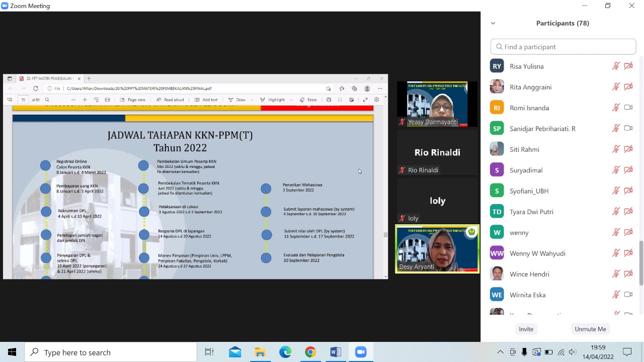Toggle Risa Yulisna's video camera icon
Screen dimensions: 644x362
coord(628,66)
